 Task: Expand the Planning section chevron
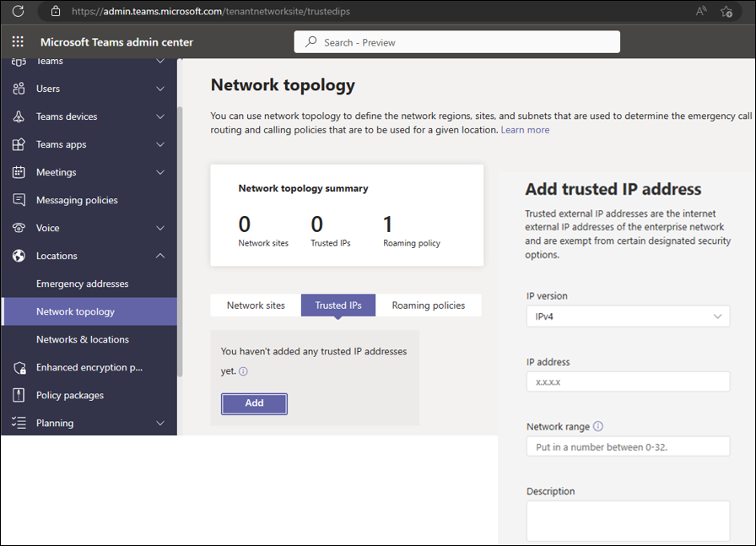[159, 423]
